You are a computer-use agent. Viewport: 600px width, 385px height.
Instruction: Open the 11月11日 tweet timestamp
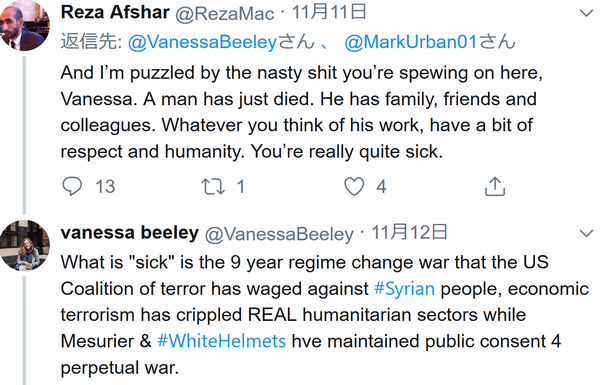click(329, 12)
